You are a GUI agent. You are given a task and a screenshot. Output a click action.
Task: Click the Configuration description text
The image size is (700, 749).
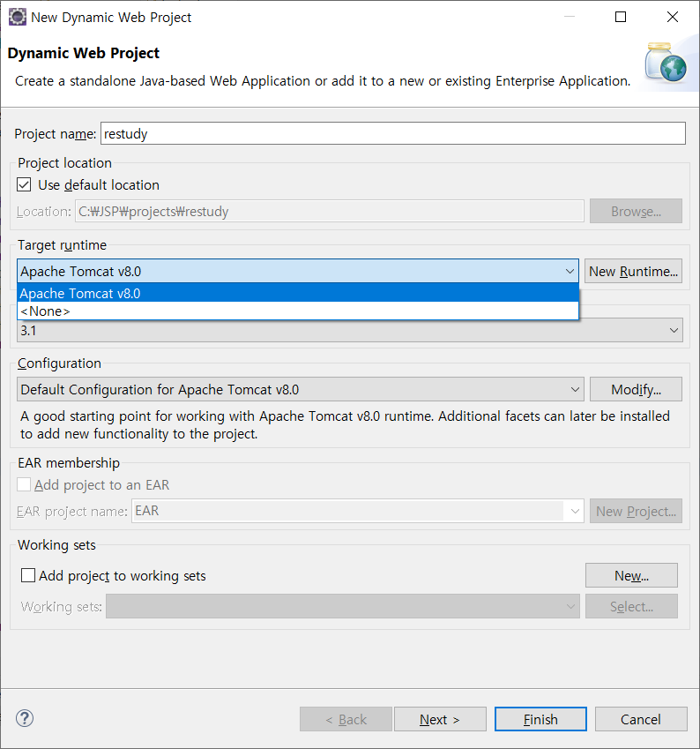click(x=345, y=424)
